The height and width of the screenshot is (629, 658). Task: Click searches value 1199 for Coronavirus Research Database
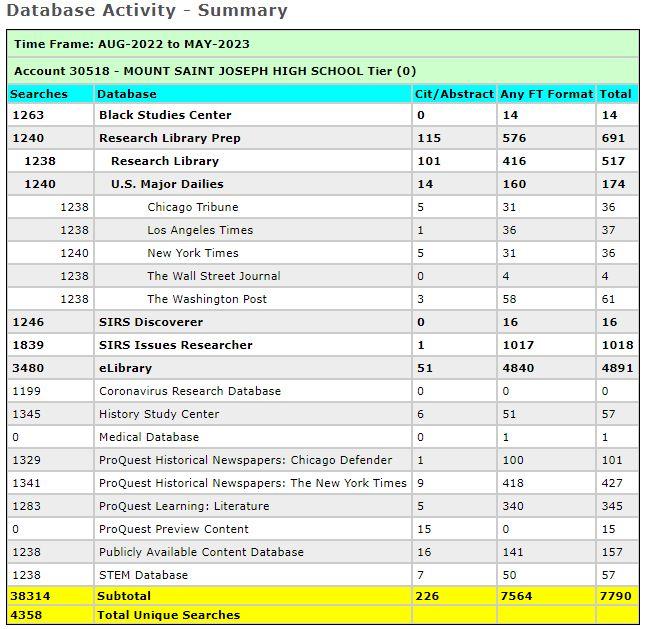pos(26,391)
